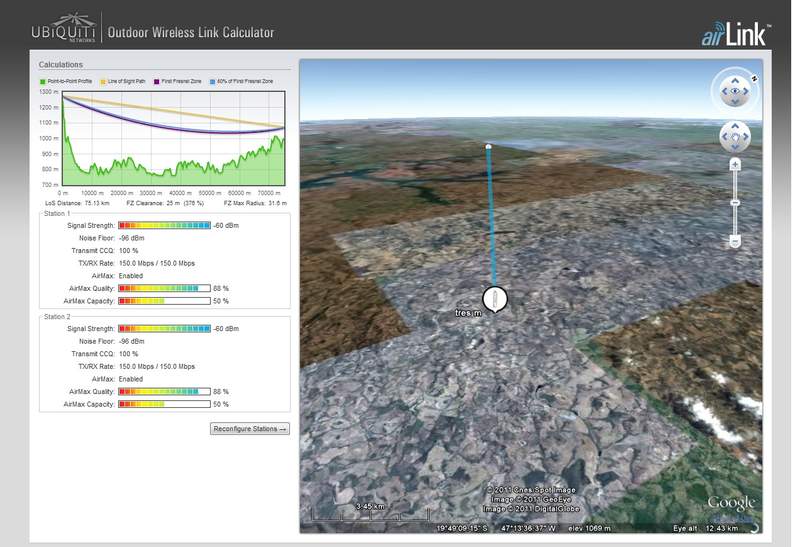This screenshot has width=800, height=547.
Task: Click Station 2 AirMax Enabled value
Action: (x=131, y=379)
